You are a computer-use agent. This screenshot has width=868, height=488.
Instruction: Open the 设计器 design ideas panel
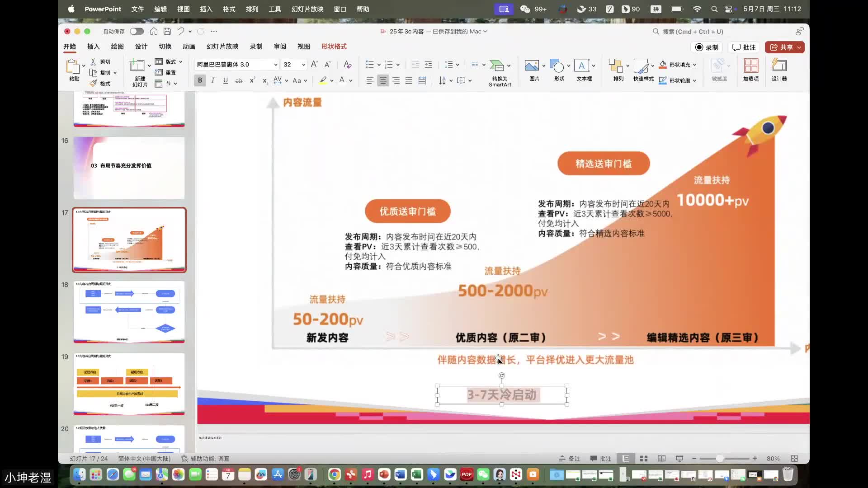tap(779, 70)
